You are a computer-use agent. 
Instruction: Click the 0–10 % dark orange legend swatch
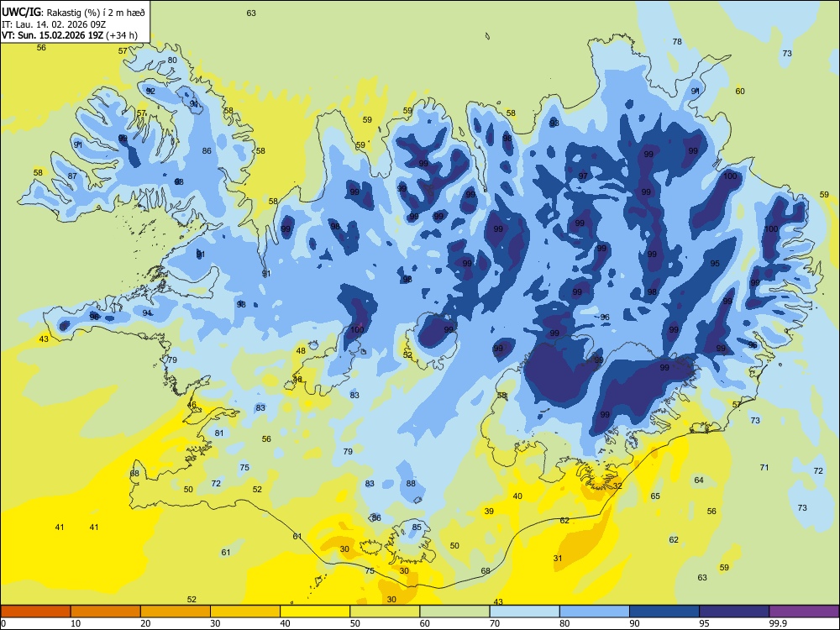(x=35, y=612)
